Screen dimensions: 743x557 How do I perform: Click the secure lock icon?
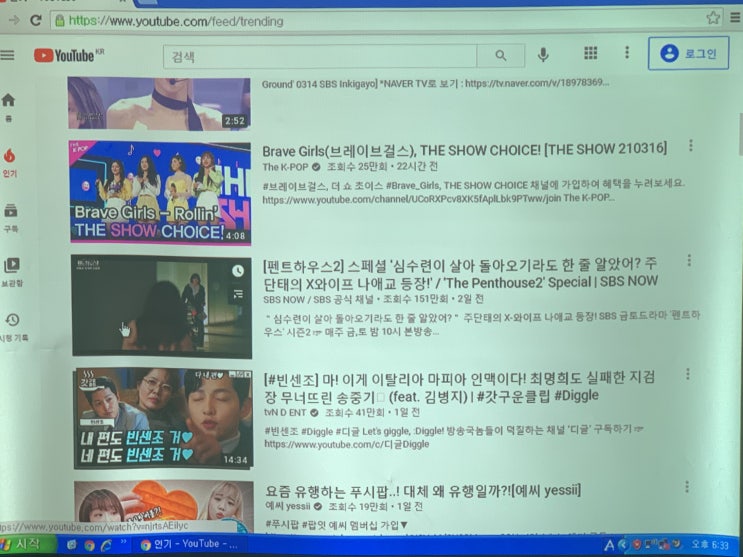60,20
